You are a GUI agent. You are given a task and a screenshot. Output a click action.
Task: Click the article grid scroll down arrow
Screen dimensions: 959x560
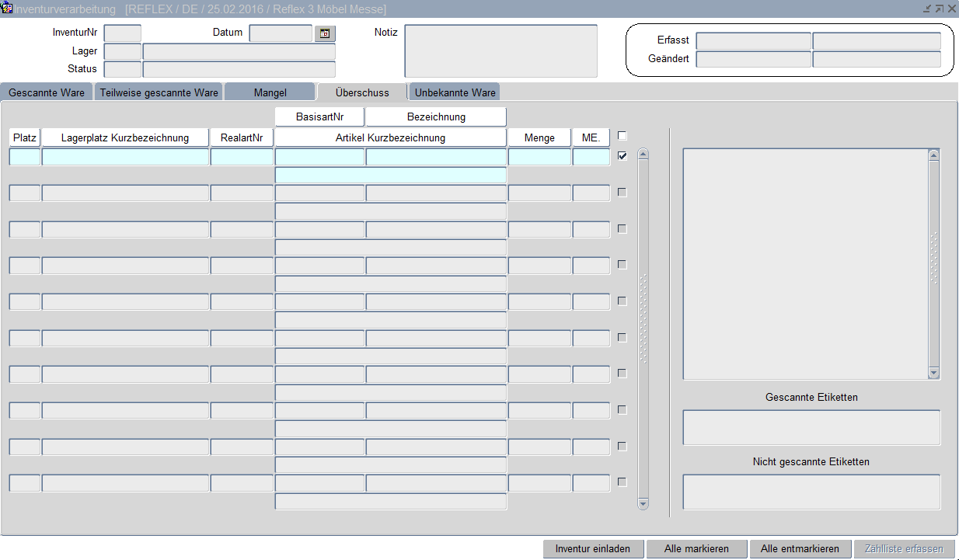643,503
